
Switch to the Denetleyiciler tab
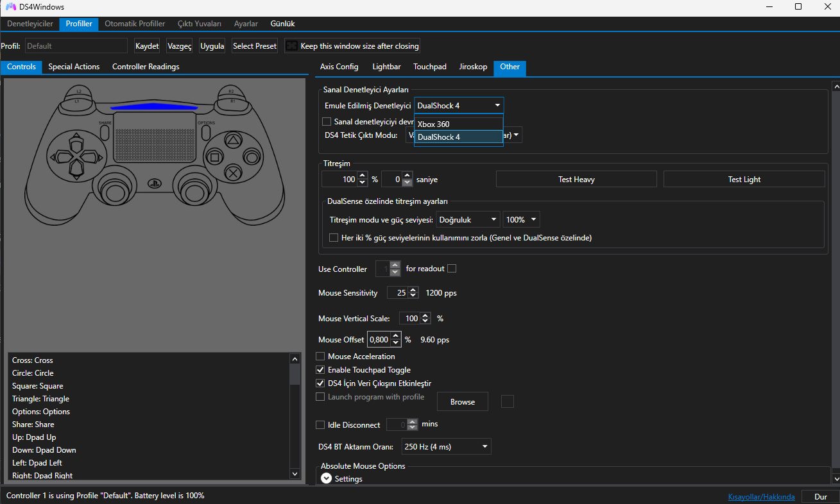pyautogui.click(x=30, y=24)
